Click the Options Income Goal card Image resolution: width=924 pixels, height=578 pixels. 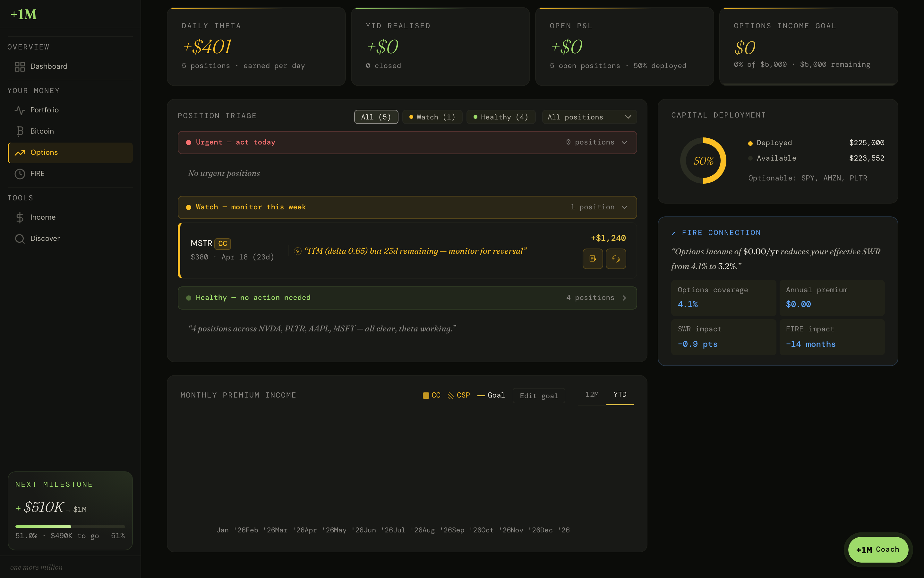[808, 47]
